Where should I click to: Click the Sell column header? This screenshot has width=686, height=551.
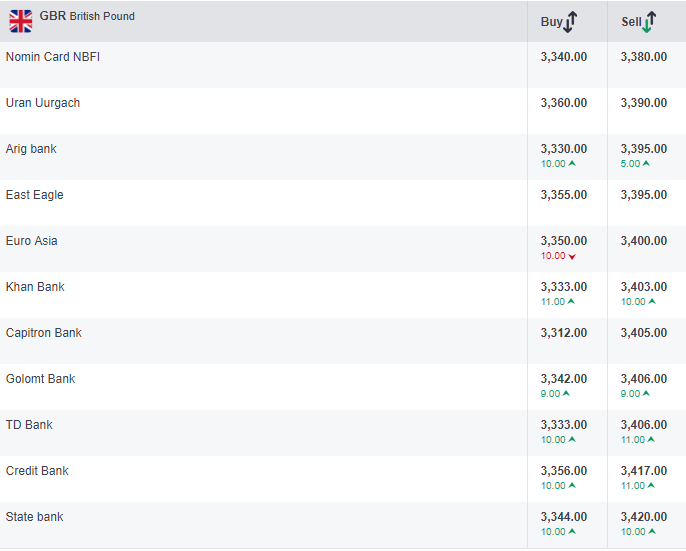(x=631, y=22)
